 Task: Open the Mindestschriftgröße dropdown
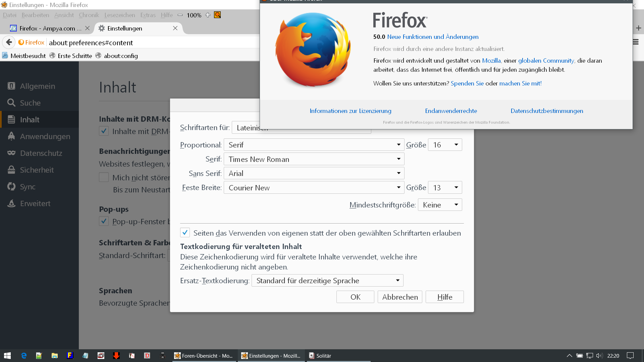[x=440, y=205]
